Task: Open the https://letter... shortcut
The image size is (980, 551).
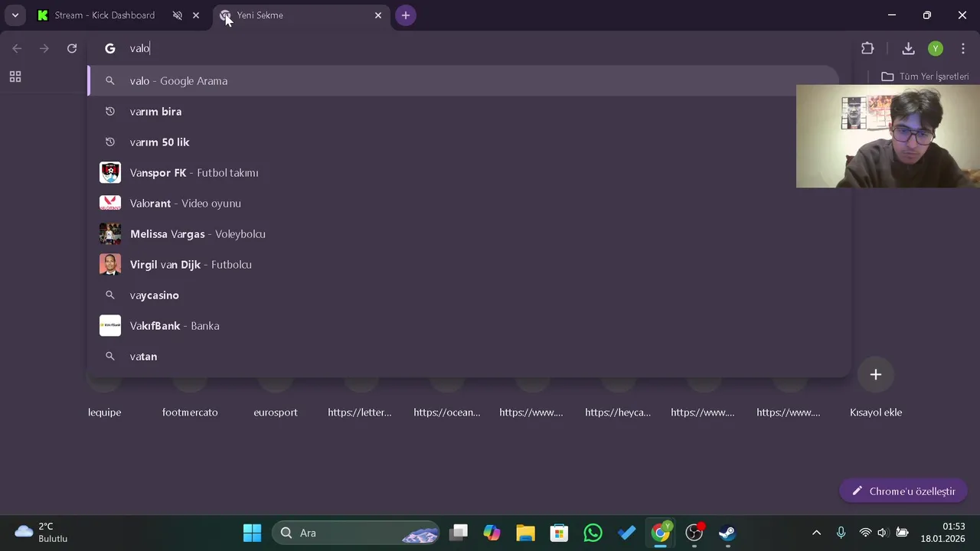Action: point(360,412)
